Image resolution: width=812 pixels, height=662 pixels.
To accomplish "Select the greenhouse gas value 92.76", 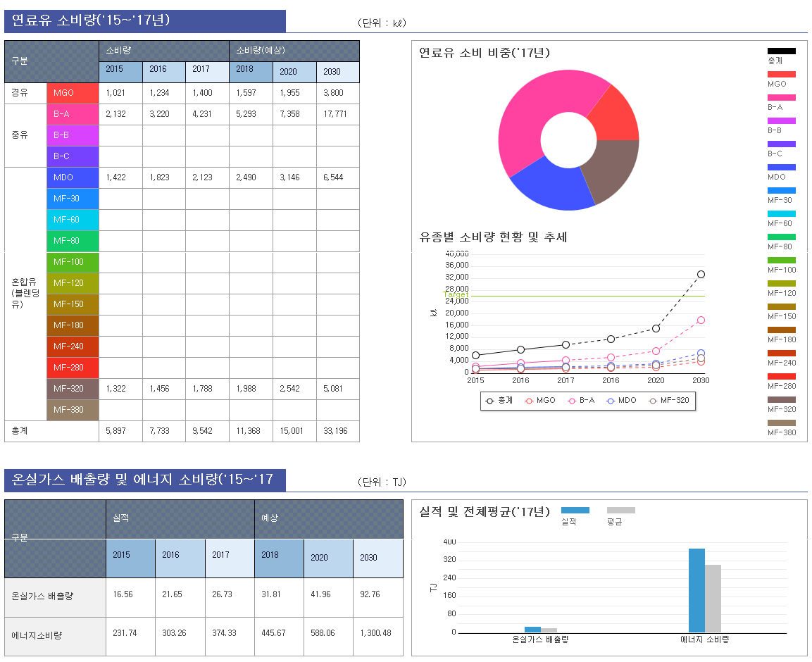I will pos(370,594).
